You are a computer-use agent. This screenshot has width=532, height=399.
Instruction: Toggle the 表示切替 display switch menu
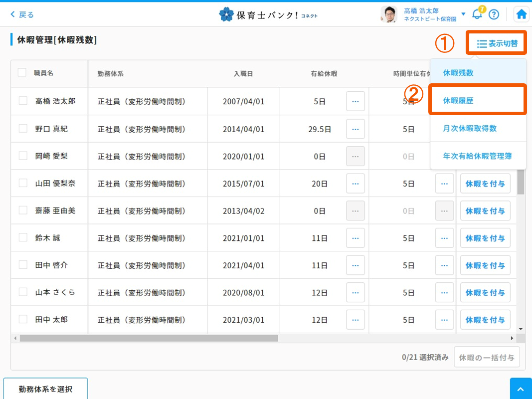(497, 44)
